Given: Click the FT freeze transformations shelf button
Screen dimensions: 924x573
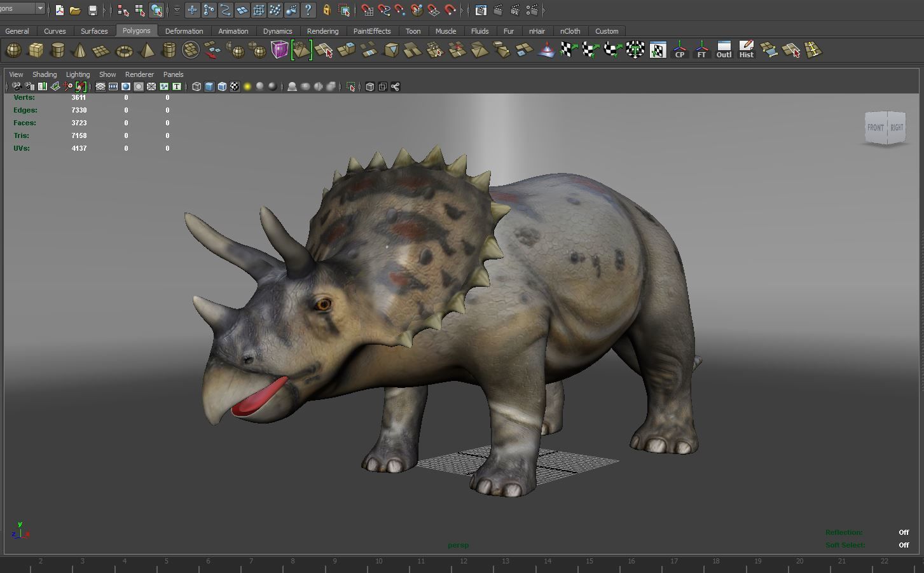Looking at the screenshot, I should 701,50.
